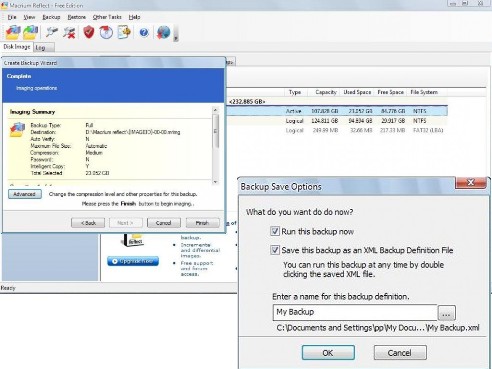This screenshot has width=492, height=369.
Task: Click the rescue CD disc toolbar icon
Action: pos(106,33)
